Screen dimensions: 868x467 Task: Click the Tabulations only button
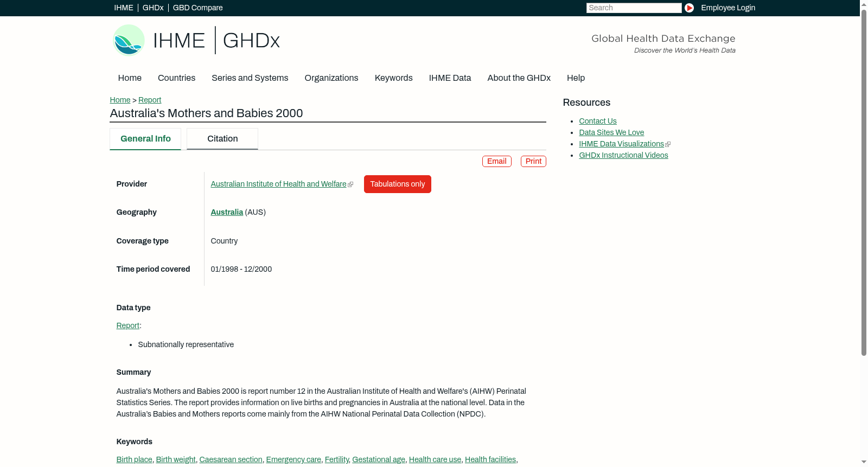(x=398, y=184)
